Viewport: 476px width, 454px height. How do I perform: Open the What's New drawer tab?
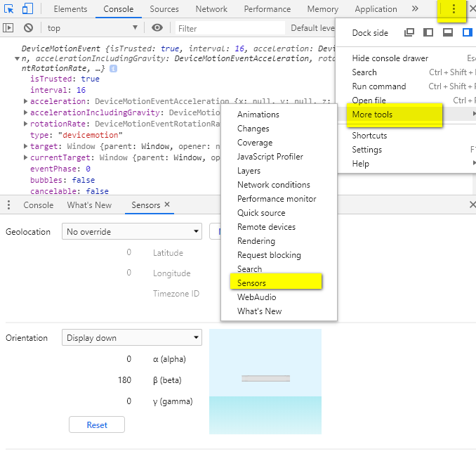[89, 205]
